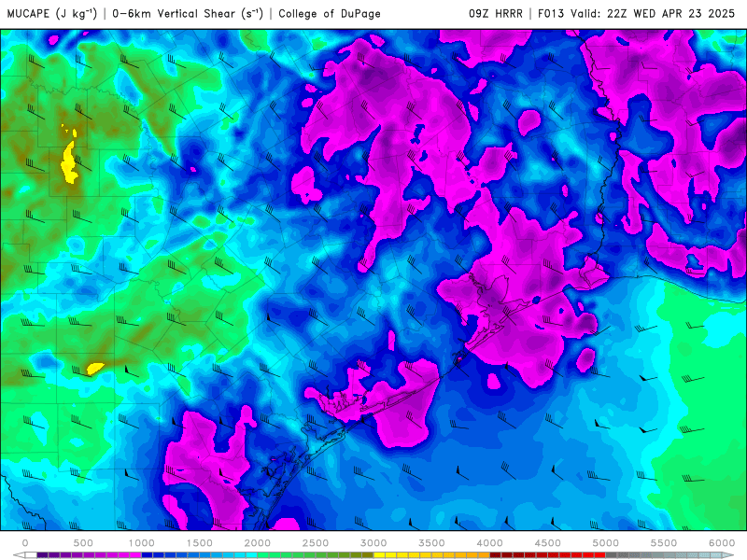Click the 3500 label on the color scale
This screenshot has width=747, height=560.
click(x=431, y=543)
